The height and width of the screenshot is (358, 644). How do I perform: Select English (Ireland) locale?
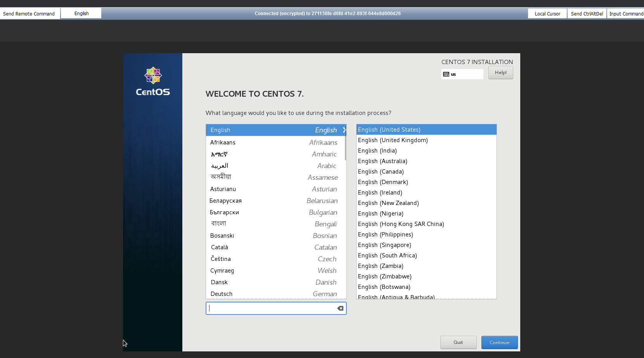(426, 193)
